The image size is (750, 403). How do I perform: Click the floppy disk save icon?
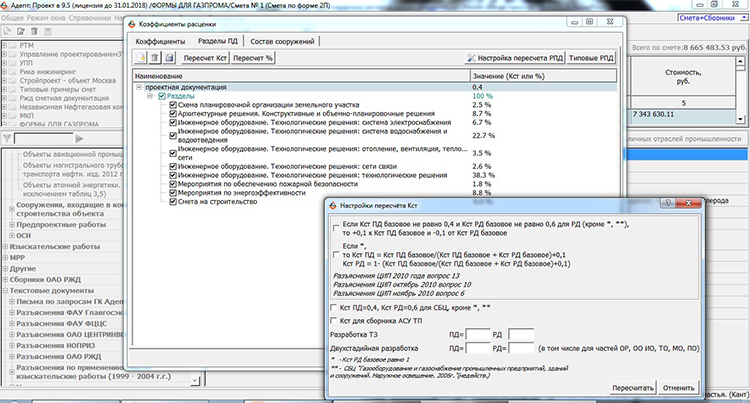tap(169, 59)
